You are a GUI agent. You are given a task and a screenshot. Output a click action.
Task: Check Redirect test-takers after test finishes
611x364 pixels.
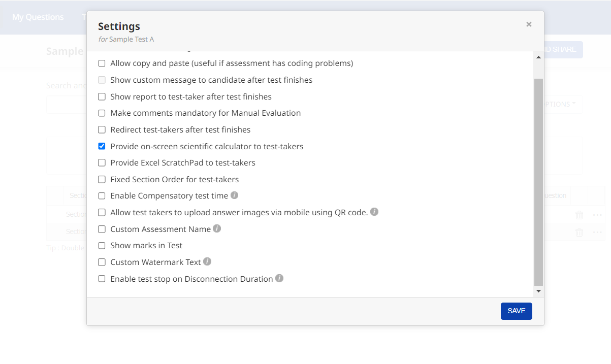click(102, 129)
